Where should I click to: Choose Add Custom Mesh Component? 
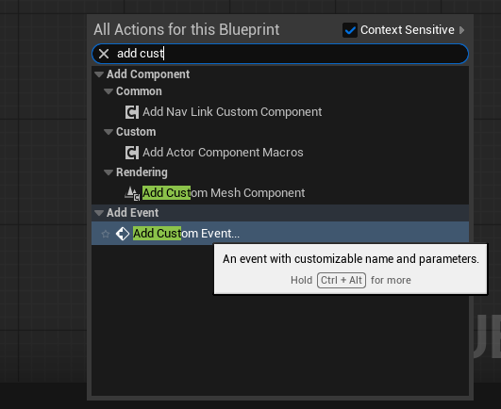(223, 193)
